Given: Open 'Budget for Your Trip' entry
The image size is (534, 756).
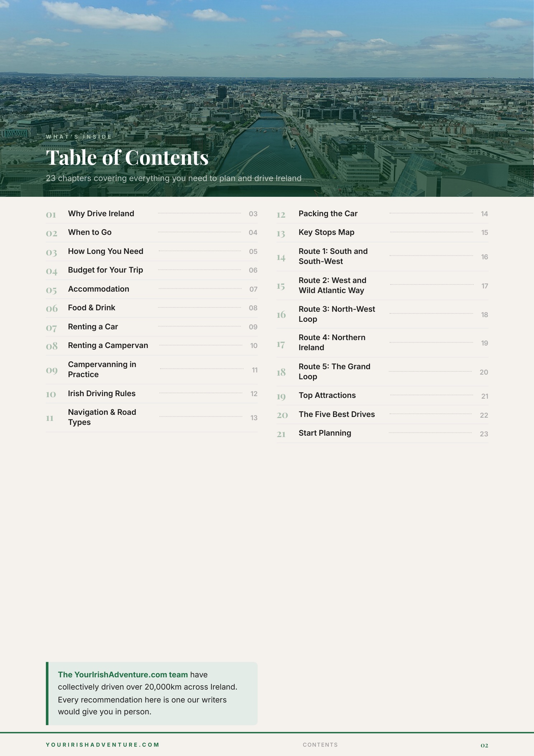Looking at the screenshot, I should point(151,270).
